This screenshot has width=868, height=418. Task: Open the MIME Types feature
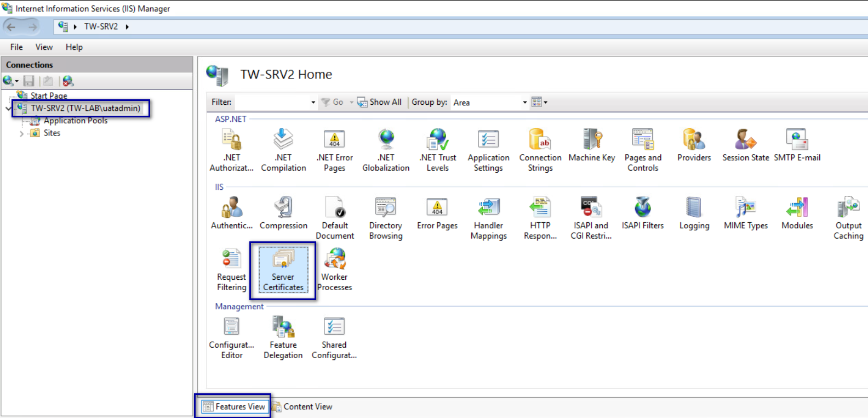click(745, 213)
